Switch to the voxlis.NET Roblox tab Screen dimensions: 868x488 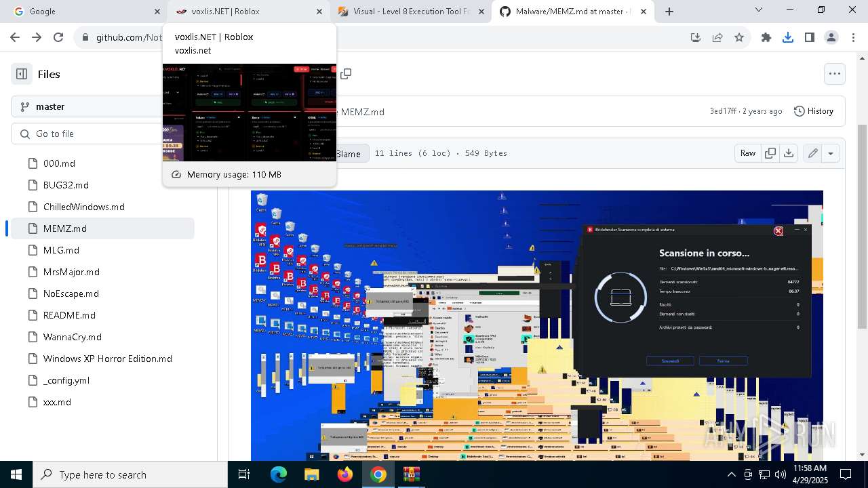[249, 12]
